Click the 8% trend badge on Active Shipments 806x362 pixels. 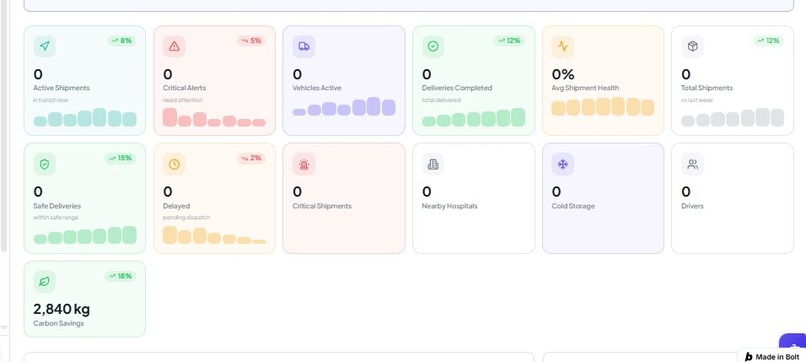(122, 41)
